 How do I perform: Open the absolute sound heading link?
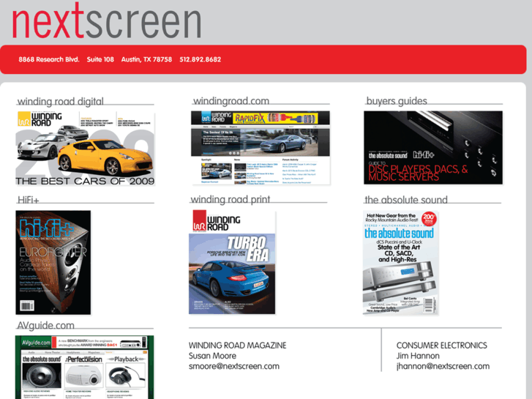click(x=406, y=200)
